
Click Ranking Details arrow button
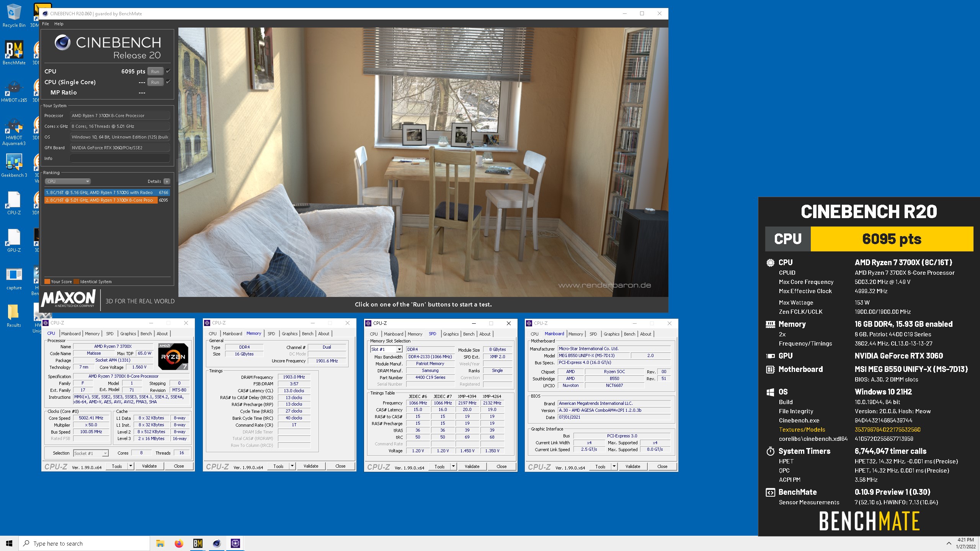(167, 181)
